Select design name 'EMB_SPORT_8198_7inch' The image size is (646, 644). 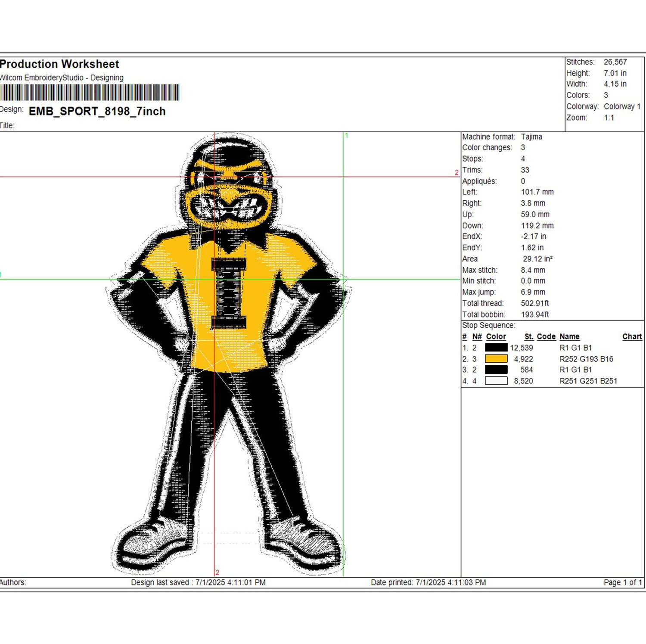(x=97, y=112)
